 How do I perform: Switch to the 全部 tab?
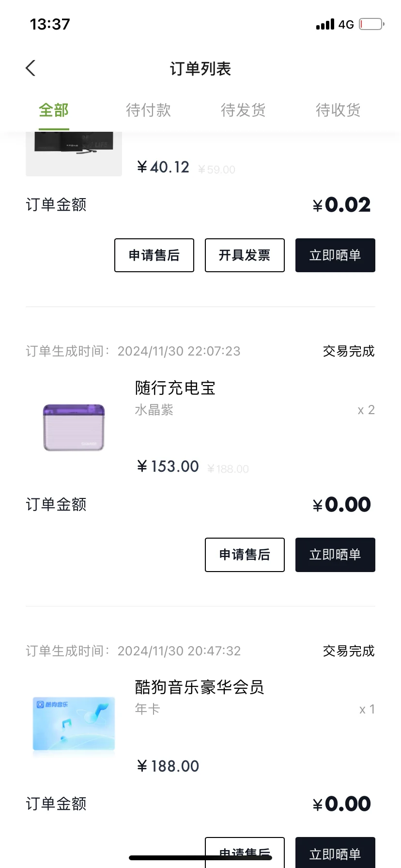click(x=54, y=110)
